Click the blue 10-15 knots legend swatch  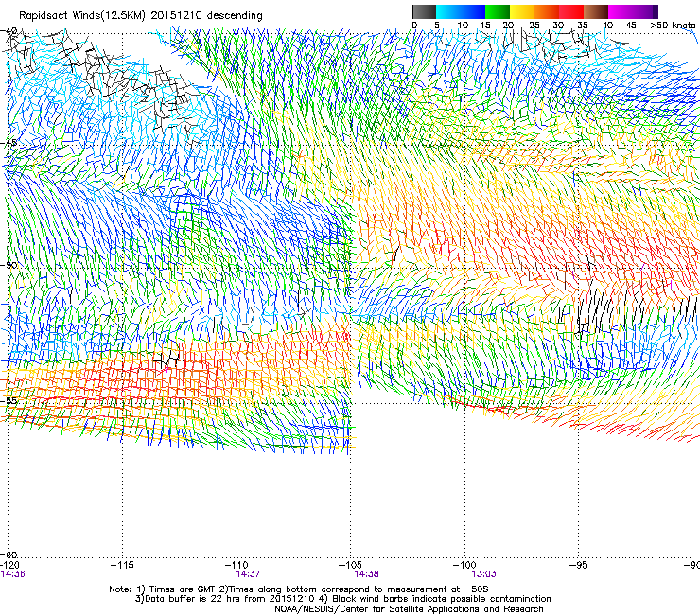point(473,11)
